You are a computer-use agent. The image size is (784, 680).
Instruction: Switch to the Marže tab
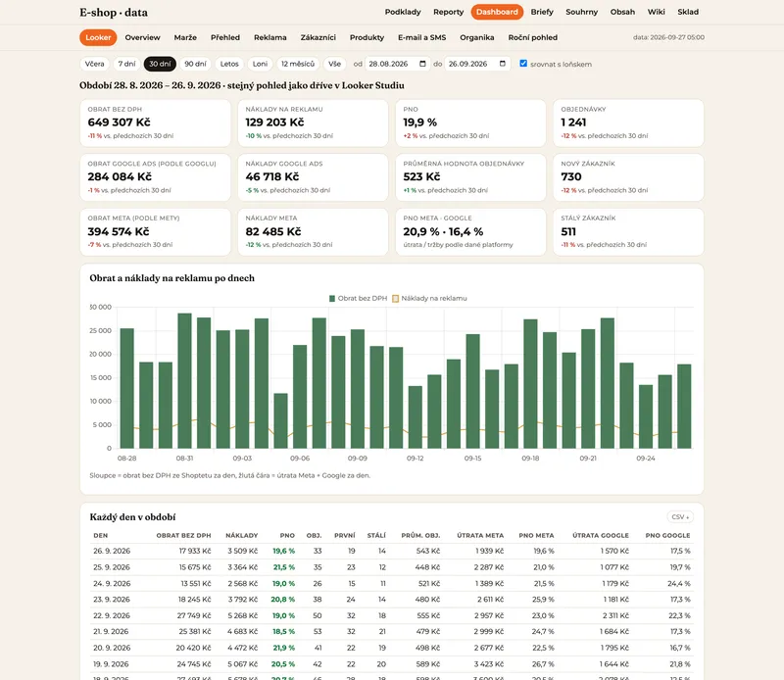185,37
